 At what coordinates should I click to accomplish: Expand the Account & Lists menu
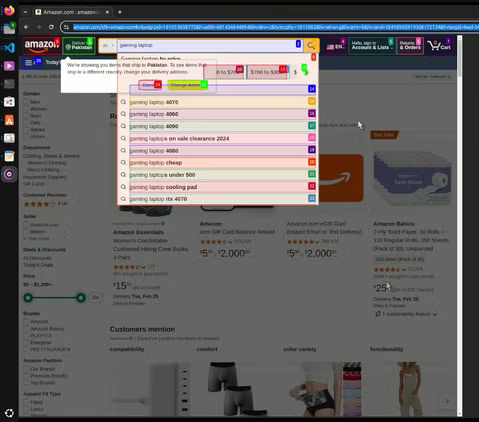tap(372, 45)
